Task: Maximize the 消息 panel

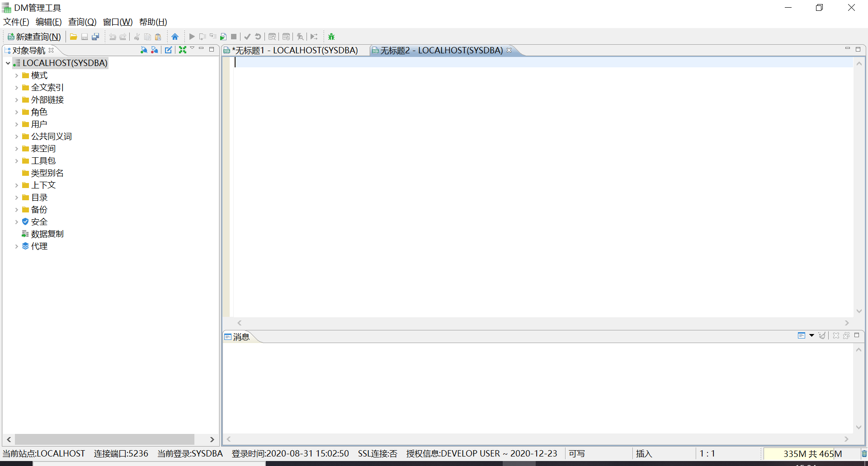Action: [857, 335]
